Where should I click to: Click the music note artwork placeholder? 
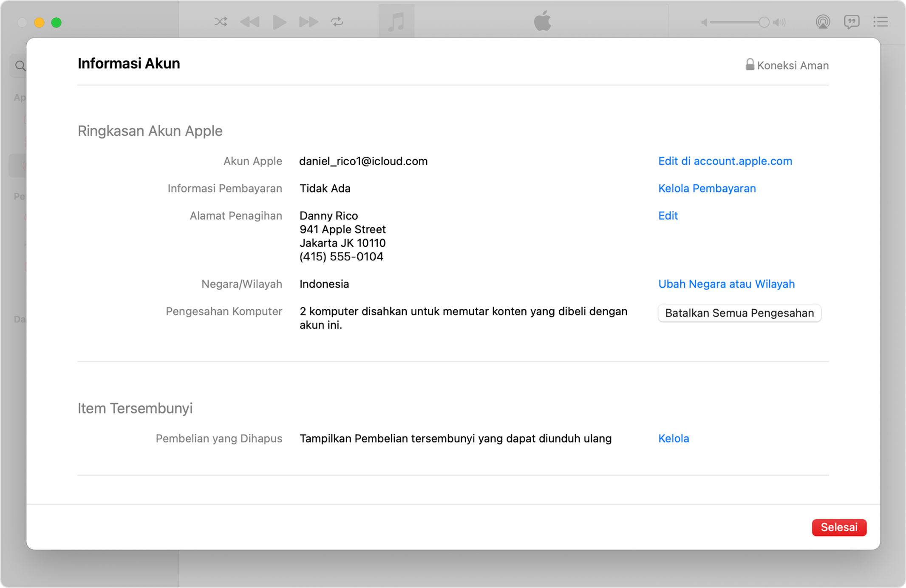pyautogui.click(x=396, y=22)
